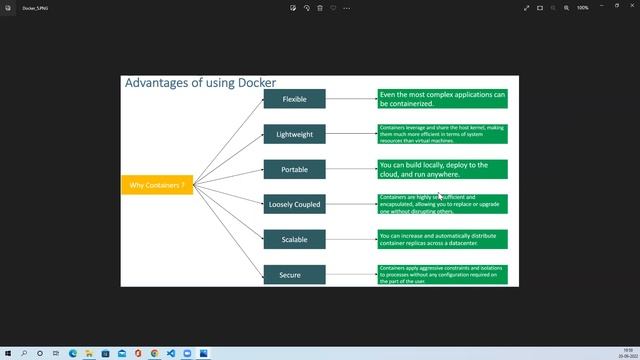
Task: Open the Office app on taskbar
Action: pyautogui.click(x=138, y=353)
